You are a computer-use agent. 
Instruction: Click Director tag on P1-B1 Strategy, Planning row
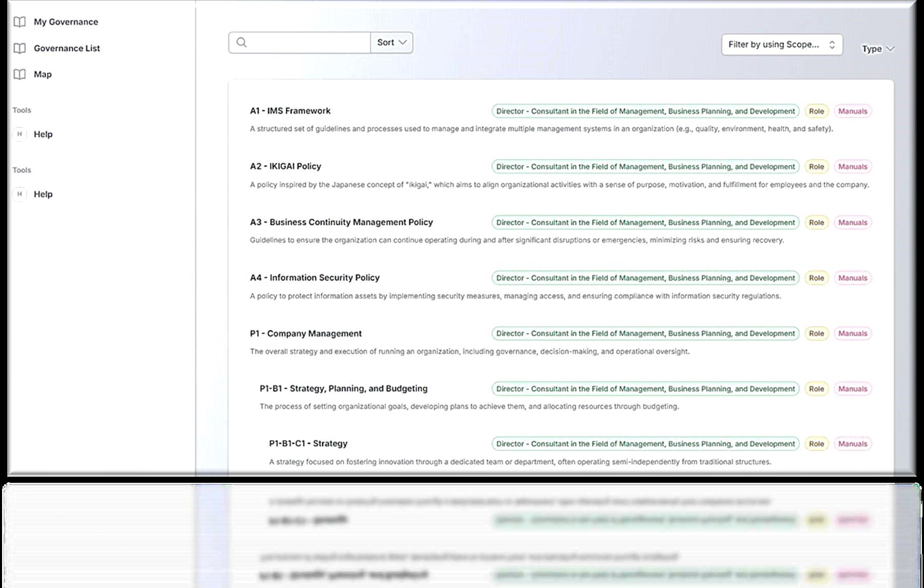pyautogui.click(x=645, y=389)
